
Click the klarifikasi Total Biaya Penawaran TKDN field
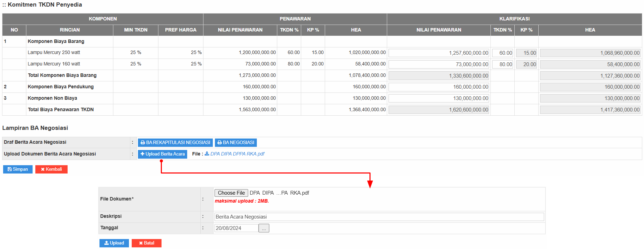click(x=438, y=110)
